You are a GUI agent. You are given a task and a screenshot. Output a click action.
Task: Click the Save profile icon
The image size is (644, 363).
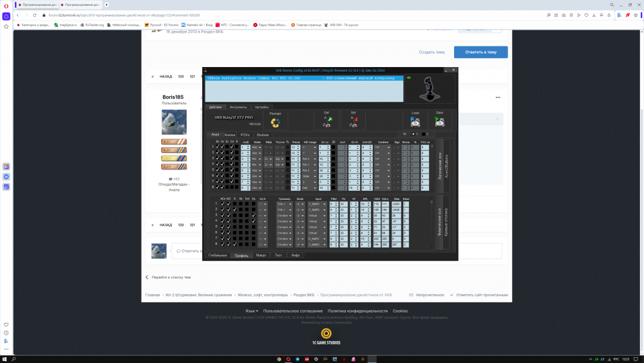[439, 122]
